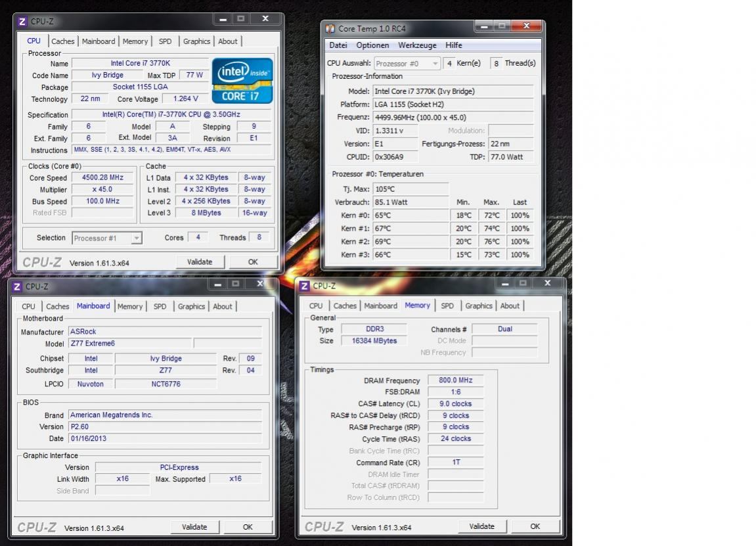Image resolution: width=756 pixels, height=546 pixels.
Task: Click Validate in the Memory CPU-Z window
Action: pyautogui.click(x=481, y=527)
